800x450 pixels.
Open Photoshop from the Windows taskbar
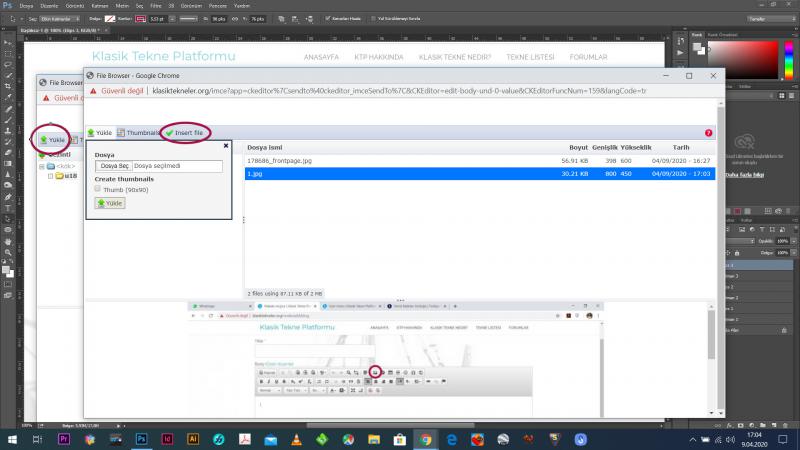point(141,439)
